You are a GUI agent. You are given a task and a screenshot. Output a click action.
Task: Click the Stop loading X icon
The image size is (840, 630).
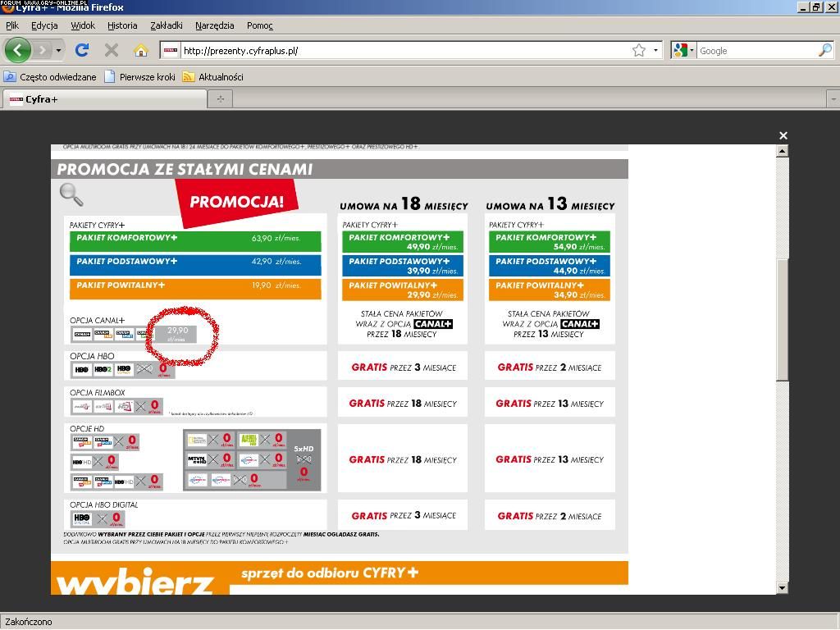click(x=112, y=50)
